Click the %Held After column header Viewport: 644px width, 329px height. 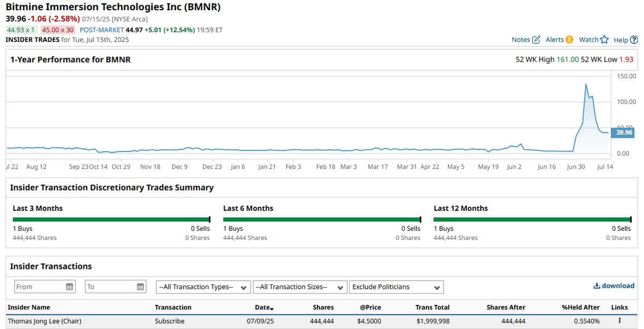click(581, 307)
